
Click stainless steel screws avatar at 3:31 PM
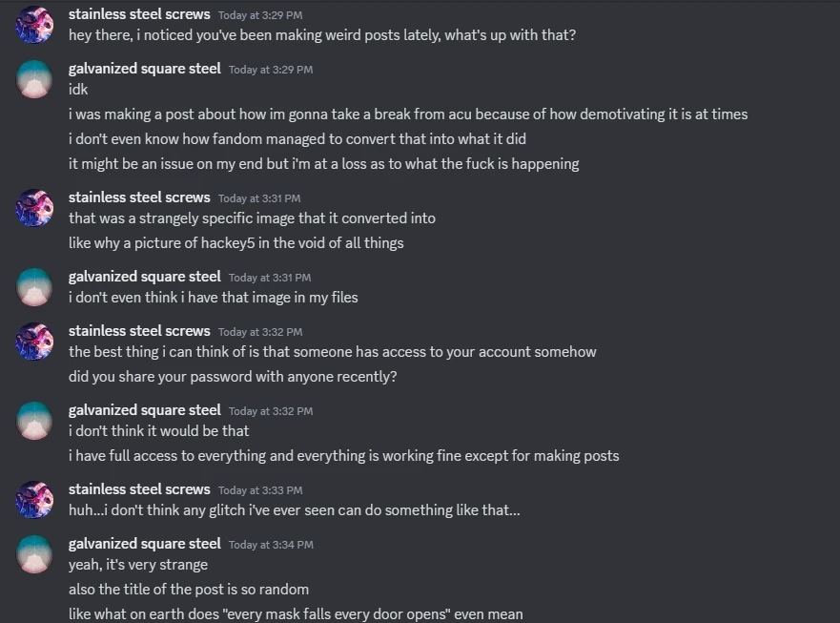34,207
